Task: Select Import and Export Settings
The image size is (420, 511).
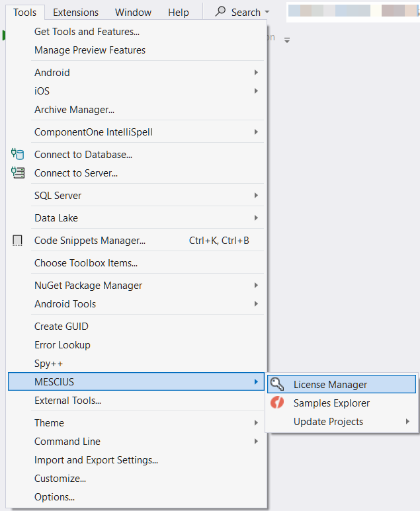Action: [96, 460]
